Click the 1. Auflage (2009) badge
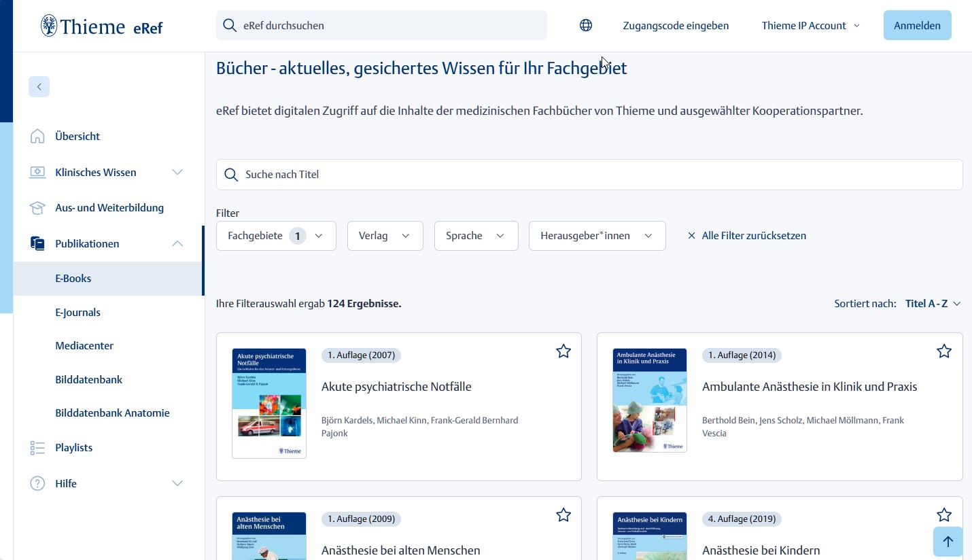Viewport: 972px width, 560px height. 361,519
